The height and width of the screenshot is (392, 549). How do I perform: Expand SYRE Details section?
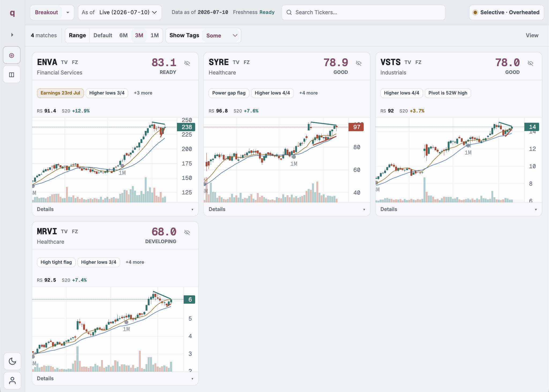coord(287,209)
